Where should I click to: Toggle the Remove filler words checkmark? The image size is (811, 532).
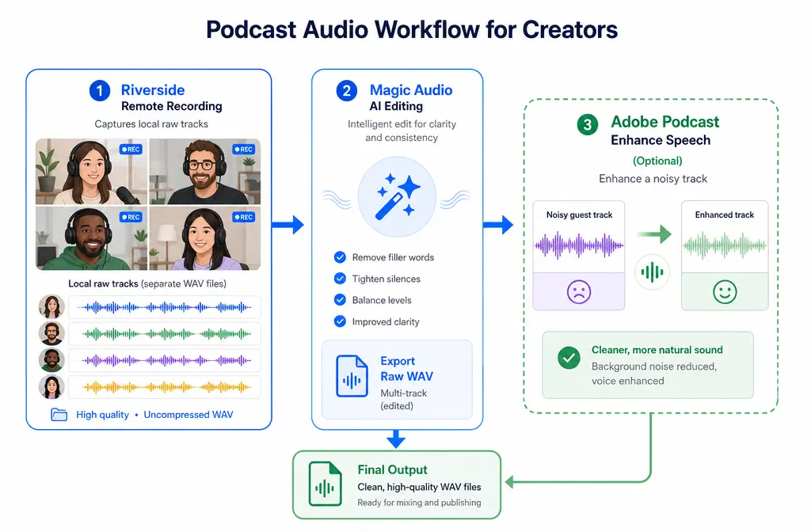(x=340, y=257)
